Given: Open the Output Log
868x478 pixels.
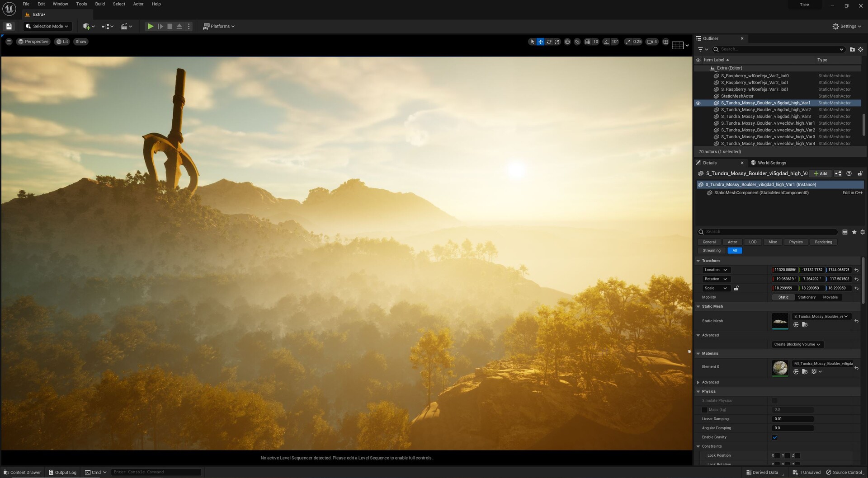Looking at the screenshot, I should click(62, 473).
